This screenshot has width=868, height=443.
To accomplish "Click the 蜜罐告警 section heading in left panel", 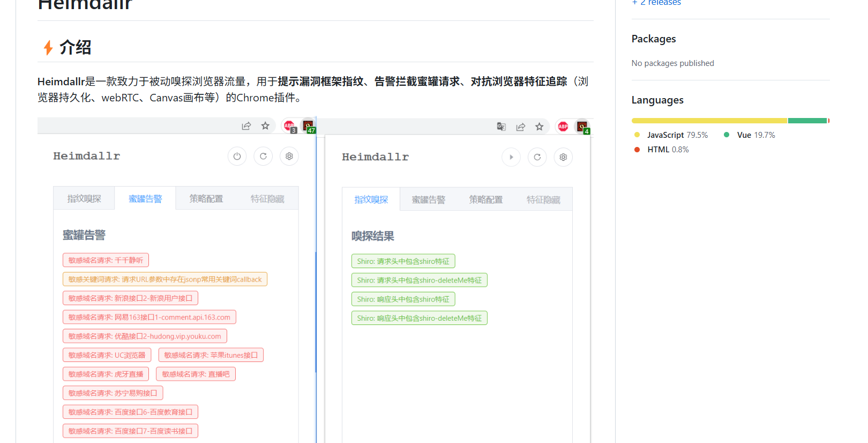I will click(84, 235).
